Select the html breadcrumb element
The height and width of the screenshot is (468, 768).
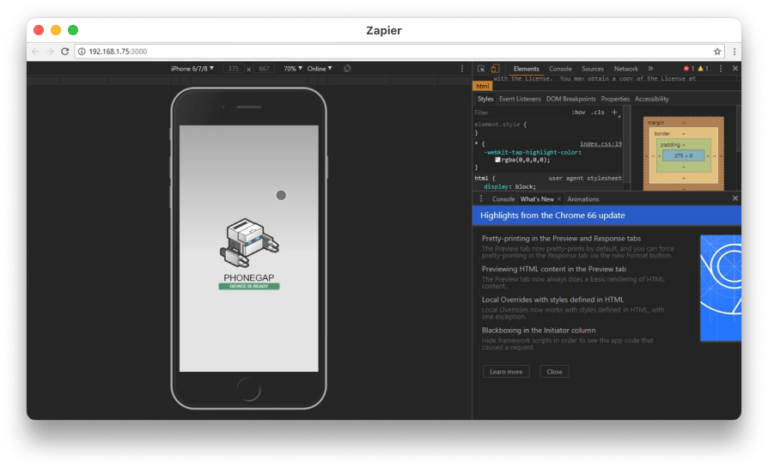click(x=482, y=86)
